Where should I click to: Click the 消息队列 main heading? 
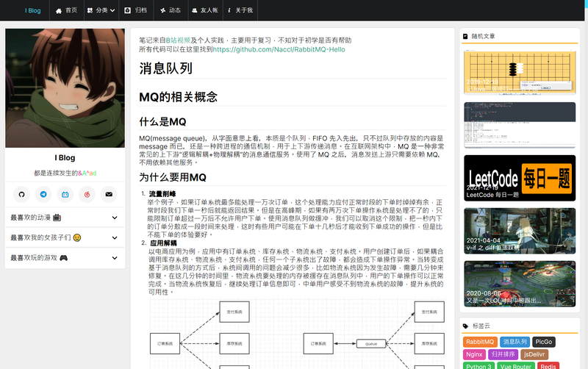[x=166, y=68]
